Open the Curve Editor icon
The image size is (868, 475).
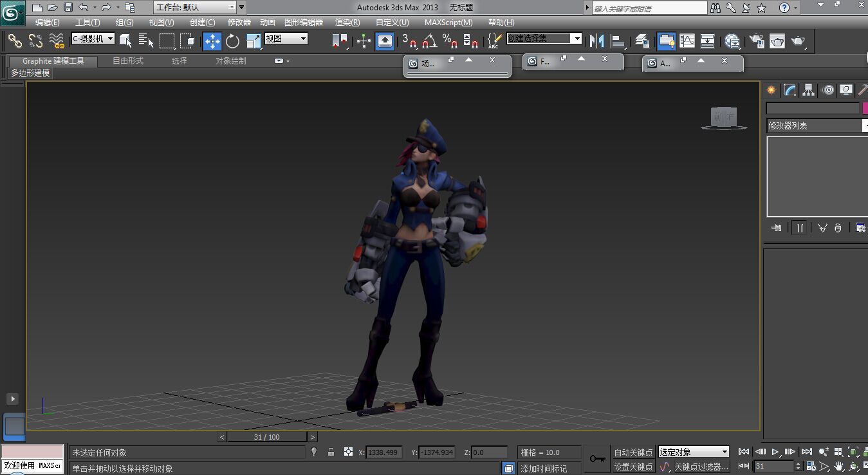pyautogui.click(x=687, y=41)
